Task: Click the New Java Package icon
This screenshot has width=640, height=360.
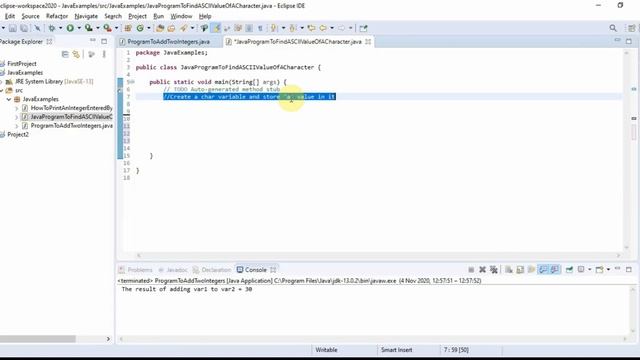Action: pyautogui.click(x=128, y=28)
